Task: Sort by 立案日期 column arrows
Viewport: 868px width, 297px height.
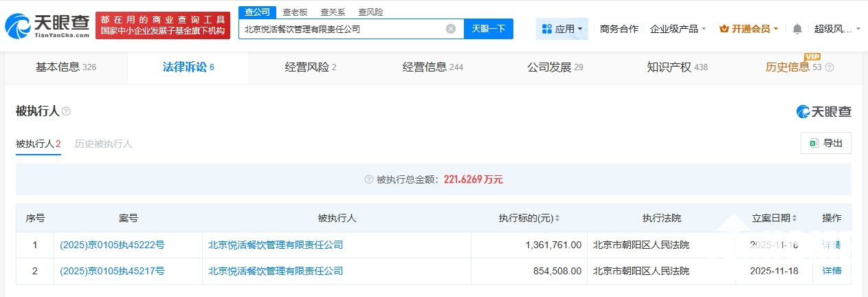Action: click(x=795, y=219)
